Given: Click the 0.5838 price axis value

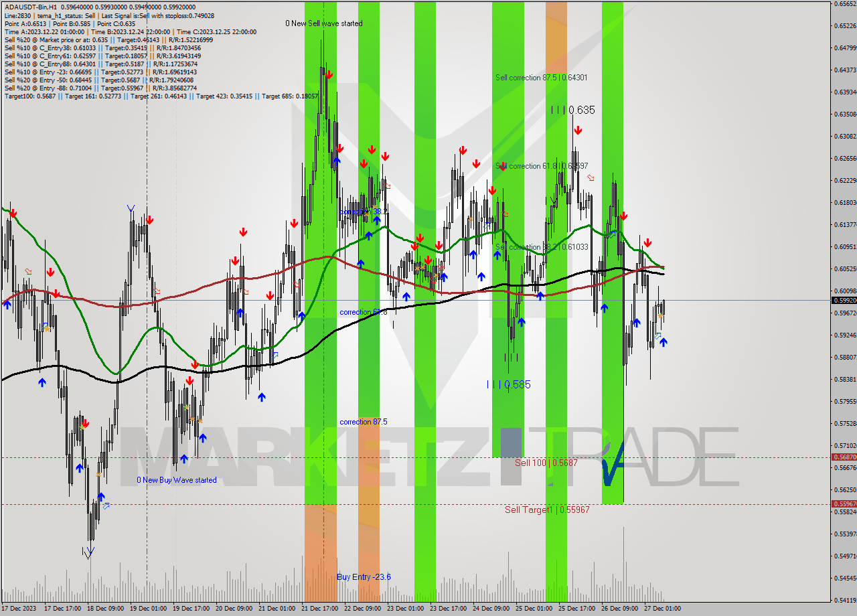Looking at the screenshot, I should tap(846, 379).
